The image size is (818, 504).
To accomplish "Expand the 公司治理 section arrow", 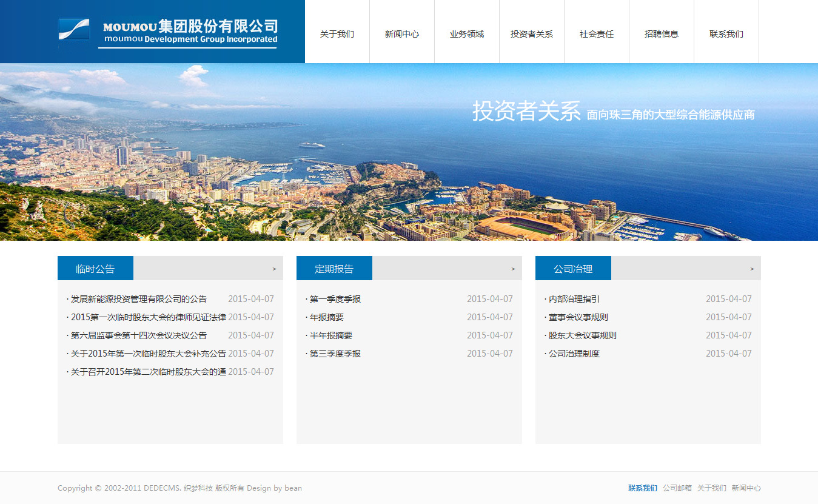I will pos(752,269).
